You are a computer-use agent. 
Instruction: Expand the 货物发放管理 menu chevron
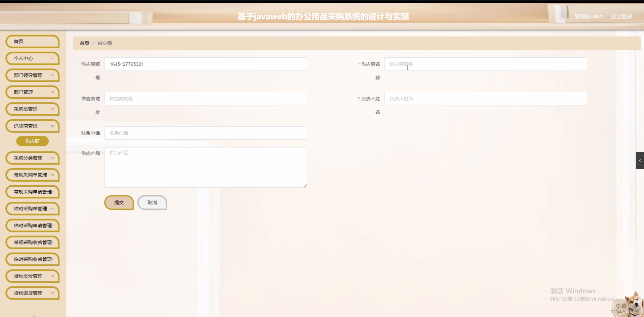pos(52,276)
